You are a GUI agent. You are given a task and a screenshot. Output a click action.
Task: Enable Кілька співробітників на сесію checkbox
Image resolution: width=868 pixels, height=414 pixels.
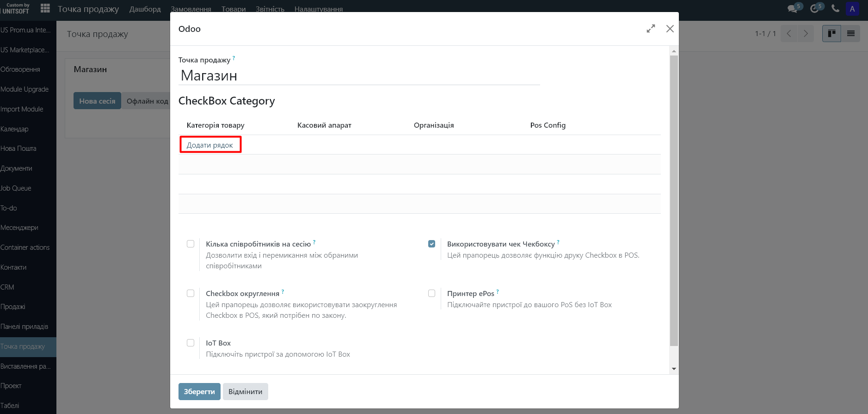(191, 244)
